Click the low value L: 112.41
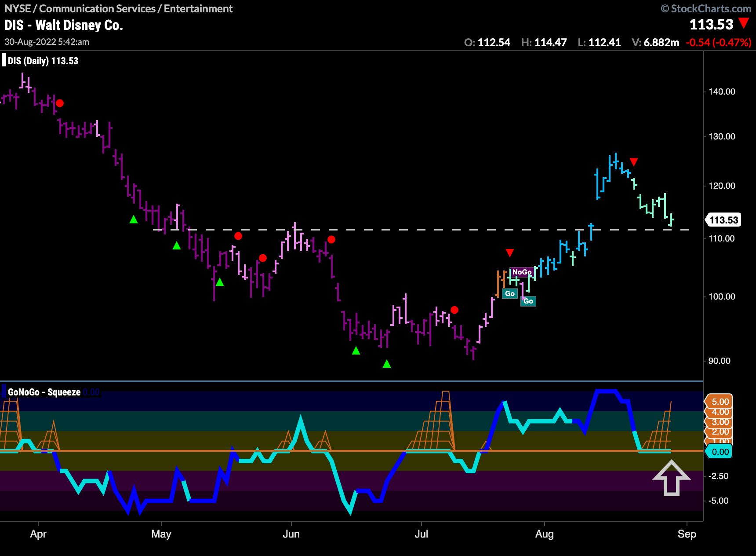 pos(599,42)
